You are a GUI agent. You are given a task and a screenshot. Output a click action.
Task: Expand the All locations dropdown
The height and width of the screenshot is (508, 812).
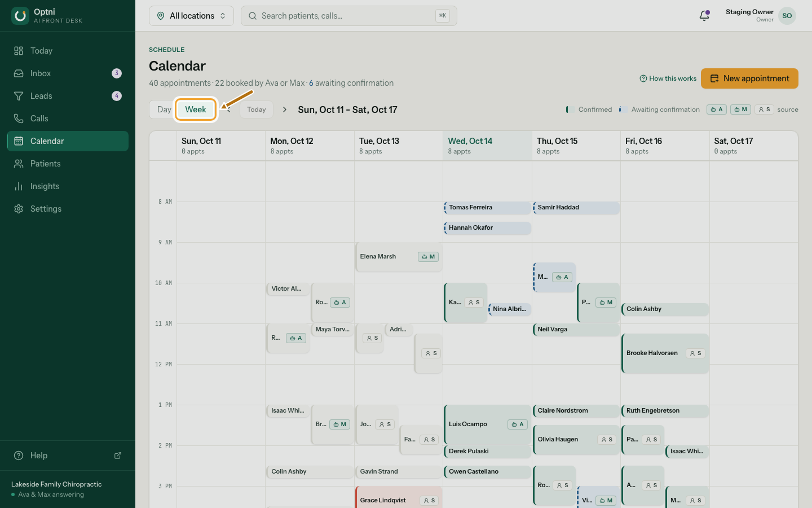click(x=191, y=16)
